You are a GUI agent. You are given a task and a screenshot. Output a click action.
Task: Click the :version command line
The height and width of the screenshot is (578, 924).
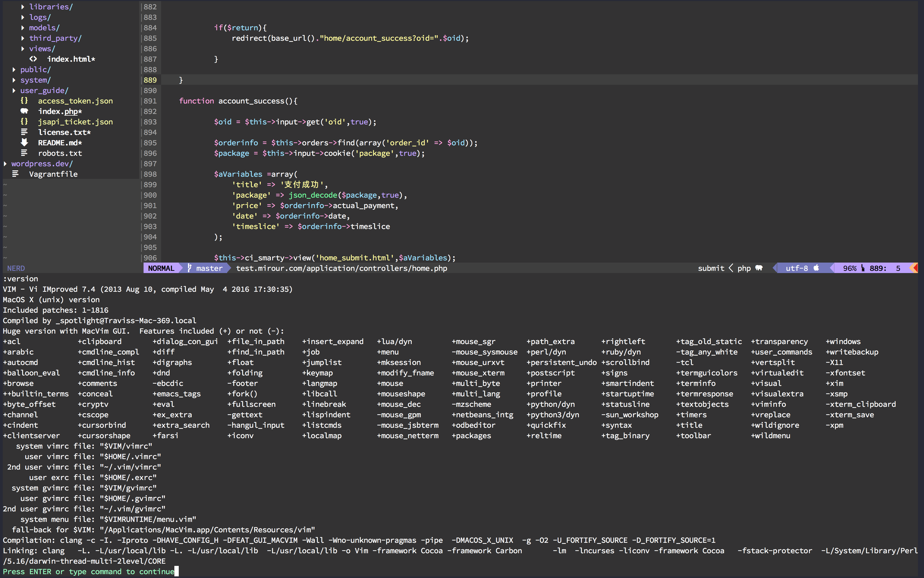[21, 279]
